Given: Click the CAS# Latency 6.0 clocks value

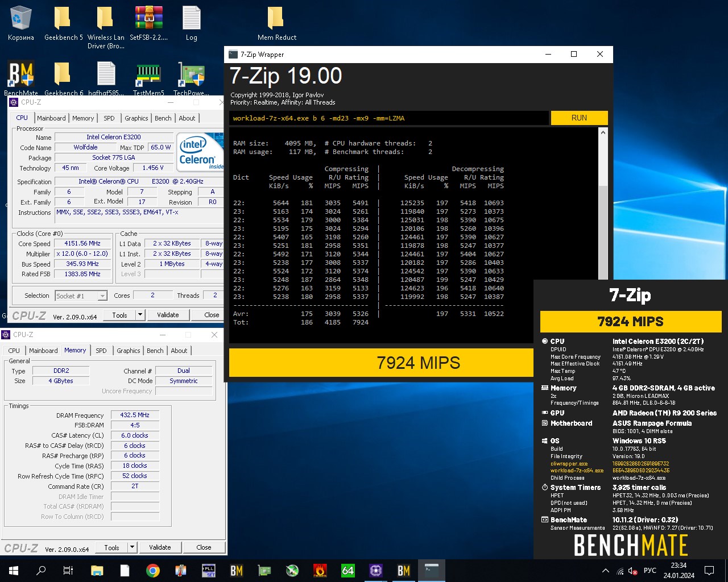Looking at the screenshot, I should 135,435.
